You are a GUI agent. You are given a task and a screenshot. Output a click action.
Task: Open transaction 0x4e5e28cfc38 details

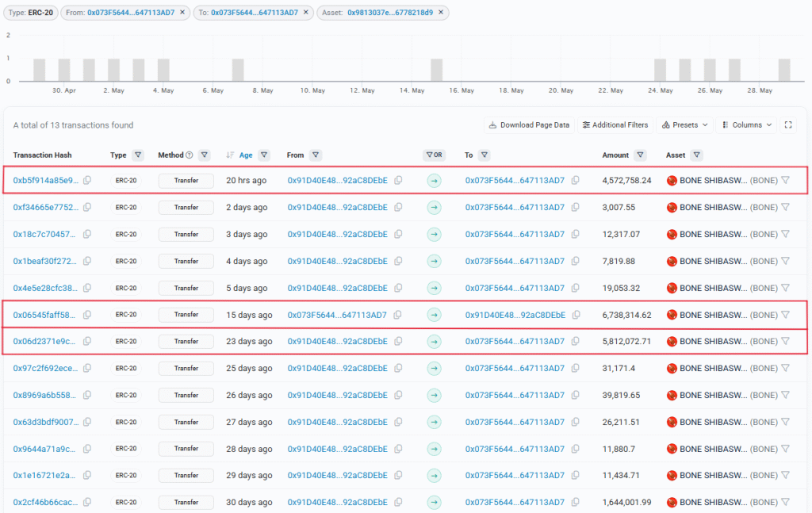coord(45,288)
